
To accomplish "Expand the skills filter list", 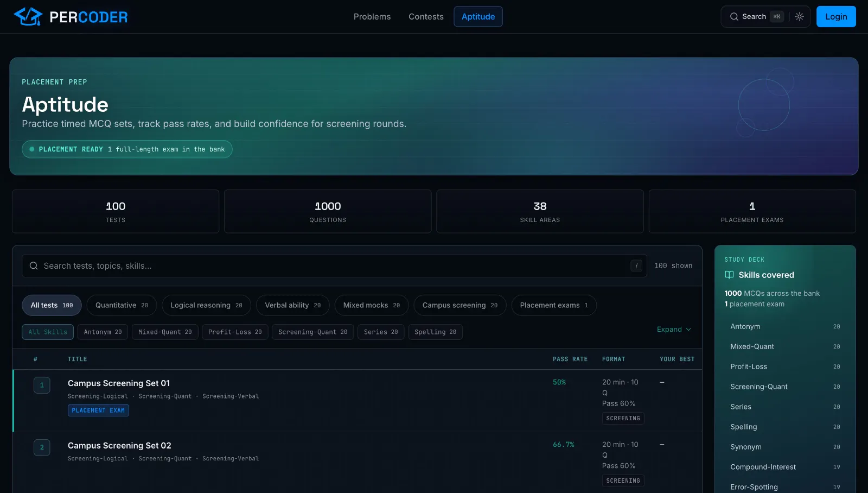I will (674, 330).
